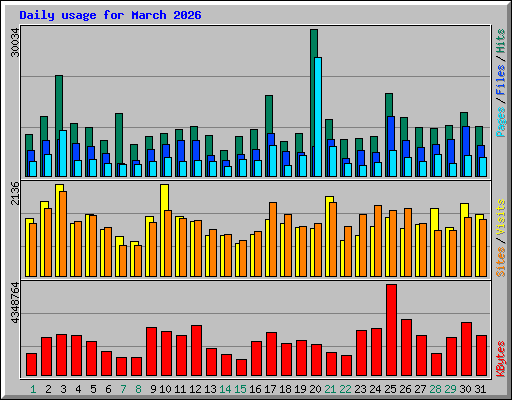Click the day 10 axis label

165,389
